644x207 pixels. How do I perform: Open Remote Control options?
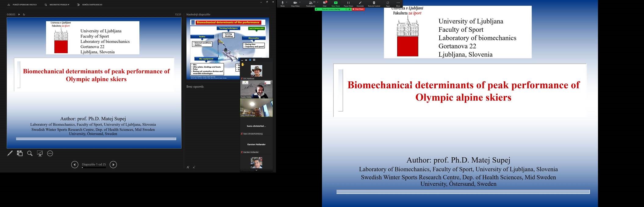[x=374, y=4]
